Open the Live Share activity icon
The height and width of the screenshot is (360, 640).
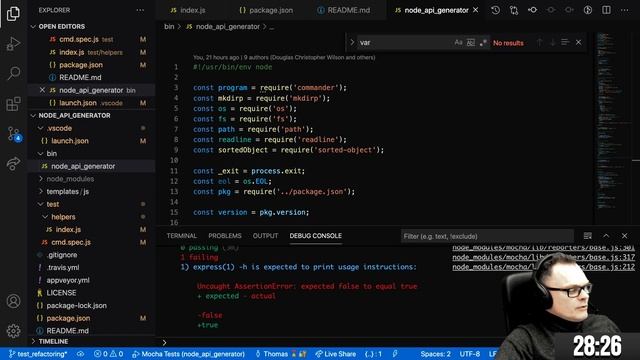(x=13, y=164)
